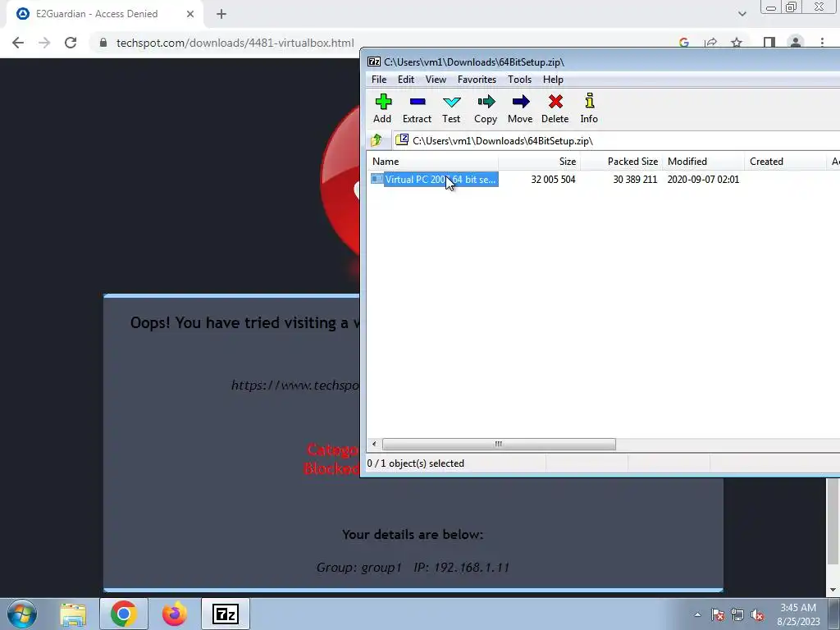Open the Help menu in 7-Zip
840x630 pixels.
[x=553, y=80]
